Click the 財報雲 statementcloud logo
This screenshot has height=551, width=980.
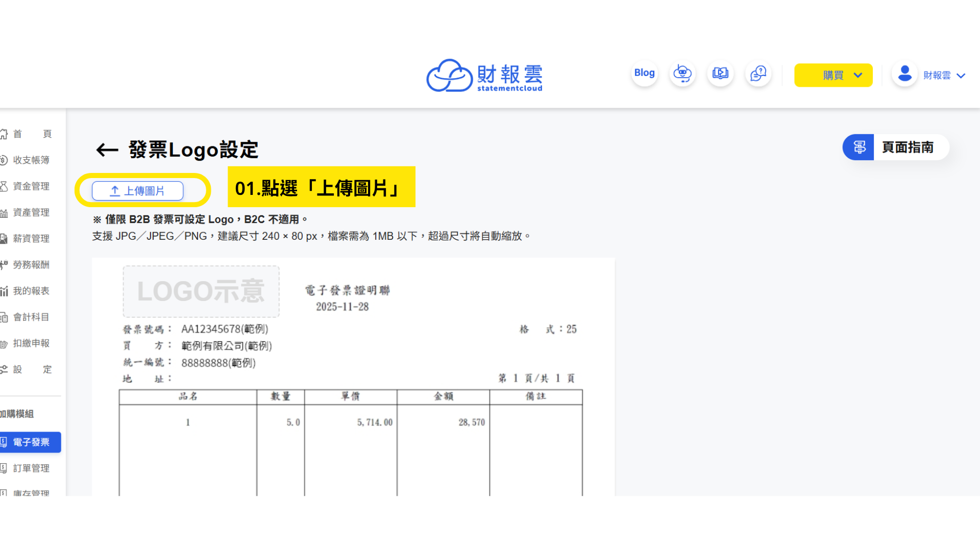click(x=484, y=76)
